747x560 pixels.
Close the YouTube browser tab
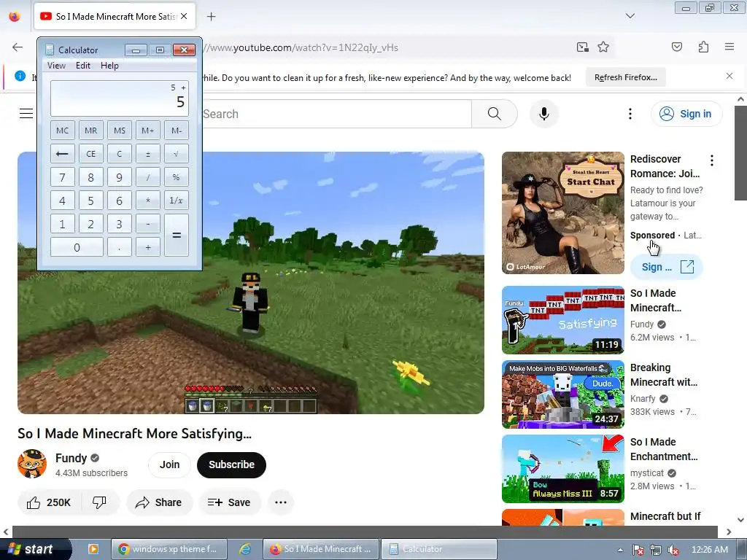tap(184, 16)
